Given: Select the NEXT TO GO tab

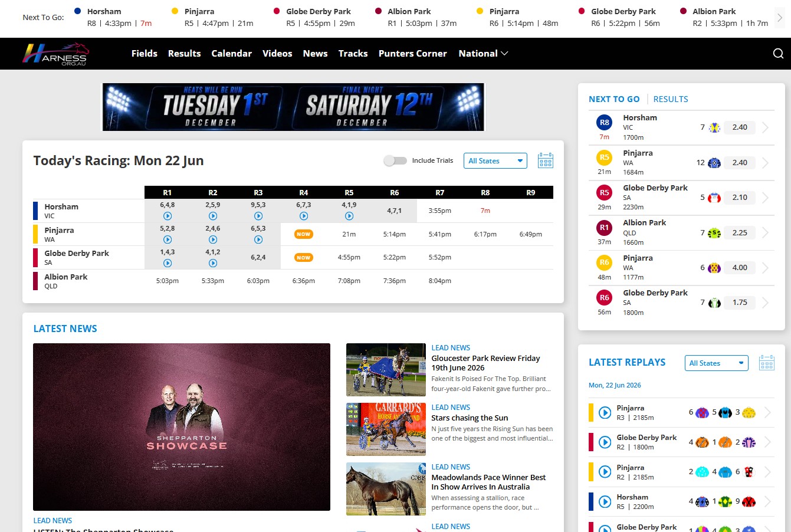Looking at the screenshot, I should click(614, 99).
